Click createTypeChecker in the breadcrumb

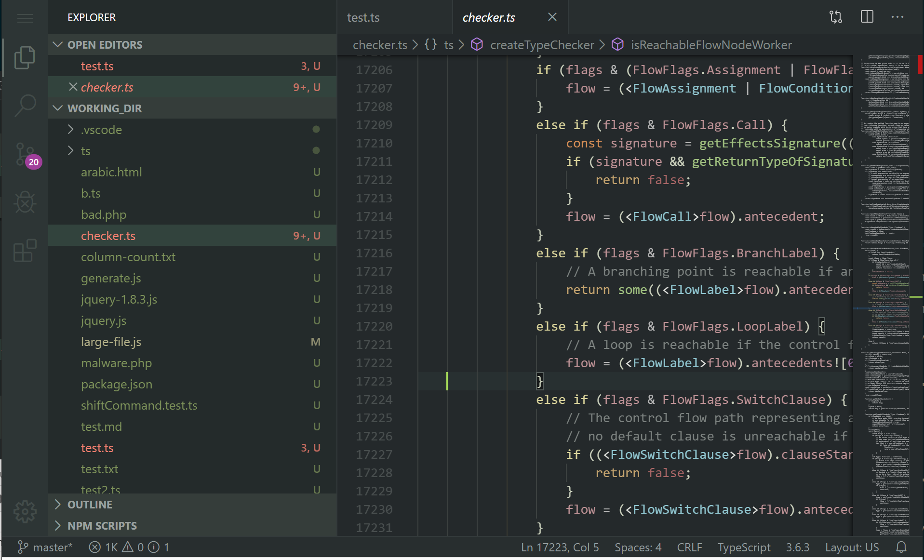542,45
